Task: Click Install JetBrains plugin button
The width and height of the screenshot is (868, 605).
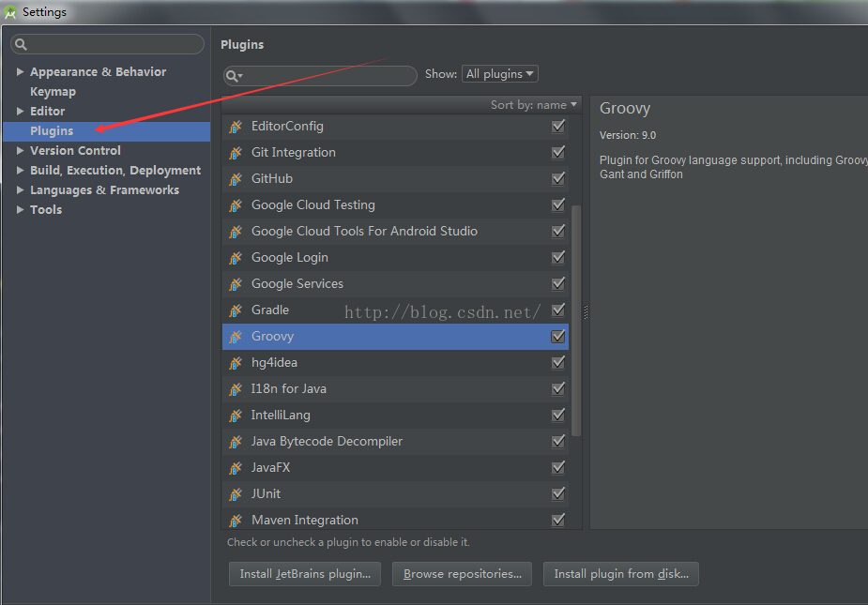Action: pyautogui.click(x=304, y=574)
